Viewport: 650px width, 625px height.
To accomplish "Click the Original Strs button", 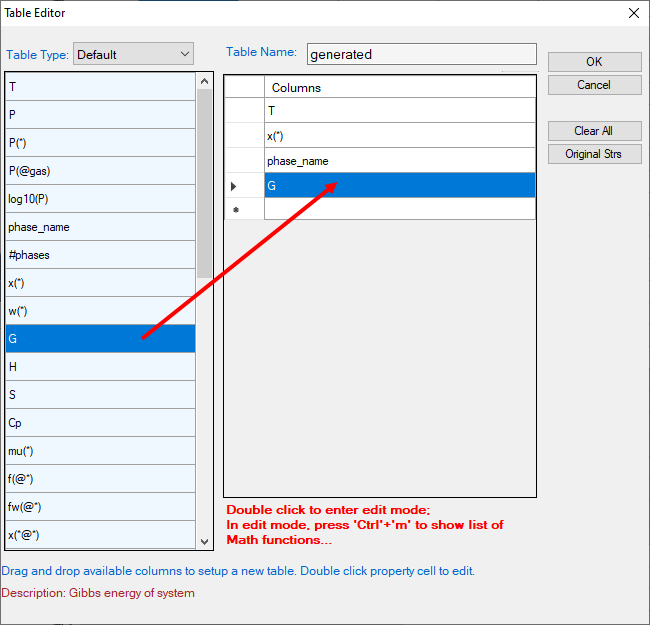I will [x=594, y=154].
